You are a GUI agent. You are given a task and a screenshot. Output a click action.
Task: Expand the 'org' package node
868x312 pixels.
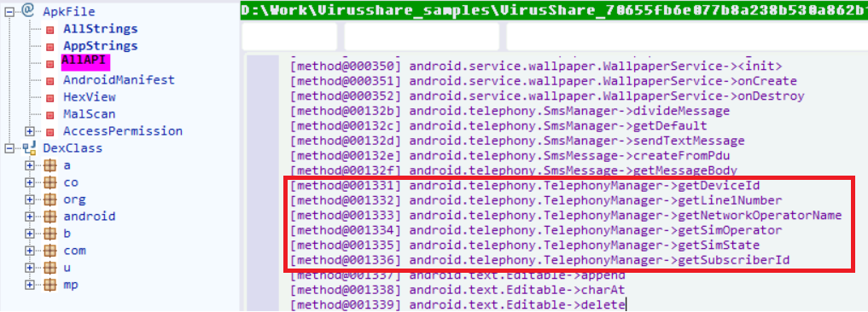point(30,199)
